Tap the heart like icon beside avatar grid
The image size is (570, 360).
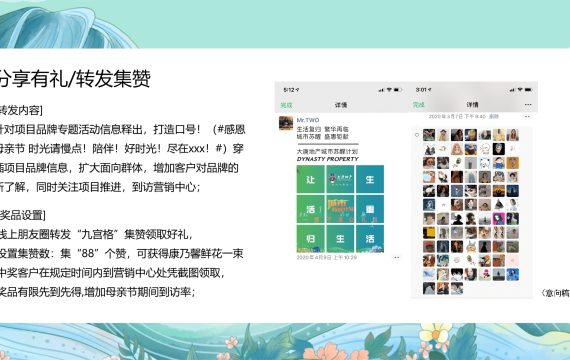tap(417, 135)
